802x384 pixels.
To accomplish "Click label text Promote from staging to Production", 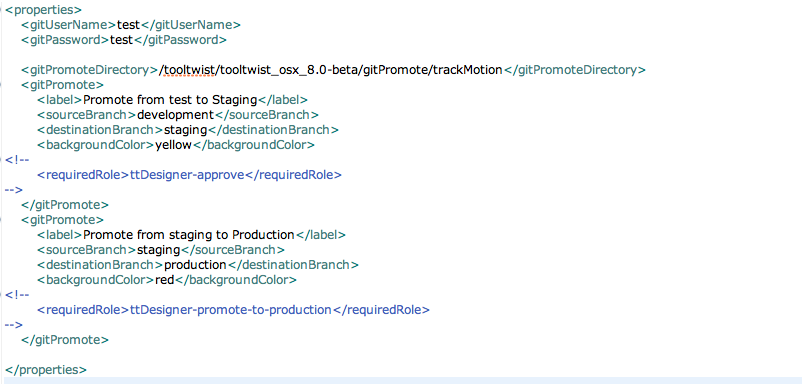I will tap(189, 235).
